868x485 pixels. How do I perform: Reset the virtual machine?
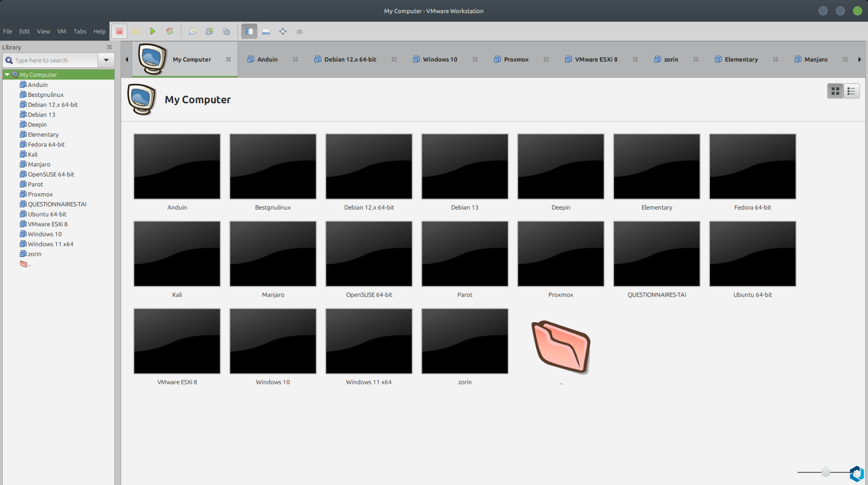click(170, 31)
